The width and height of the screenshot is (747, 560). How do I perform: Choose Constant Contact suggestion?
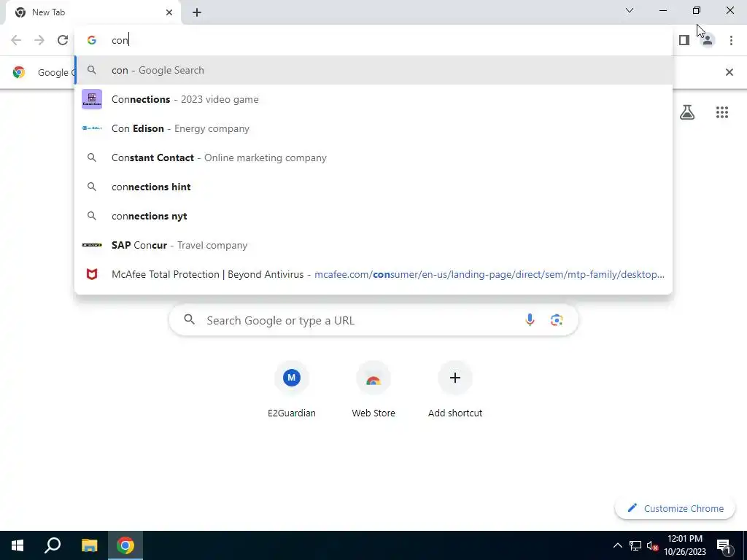[x=373, y=157]
